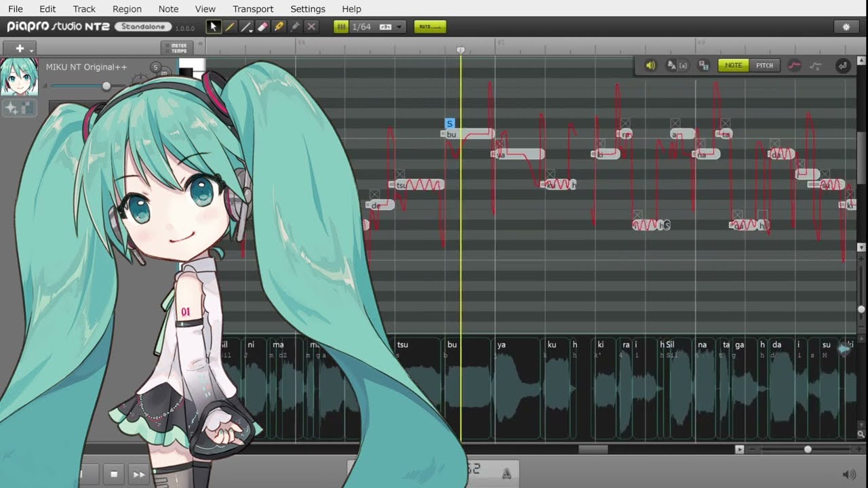Open the Settings menu

(308, 9)
